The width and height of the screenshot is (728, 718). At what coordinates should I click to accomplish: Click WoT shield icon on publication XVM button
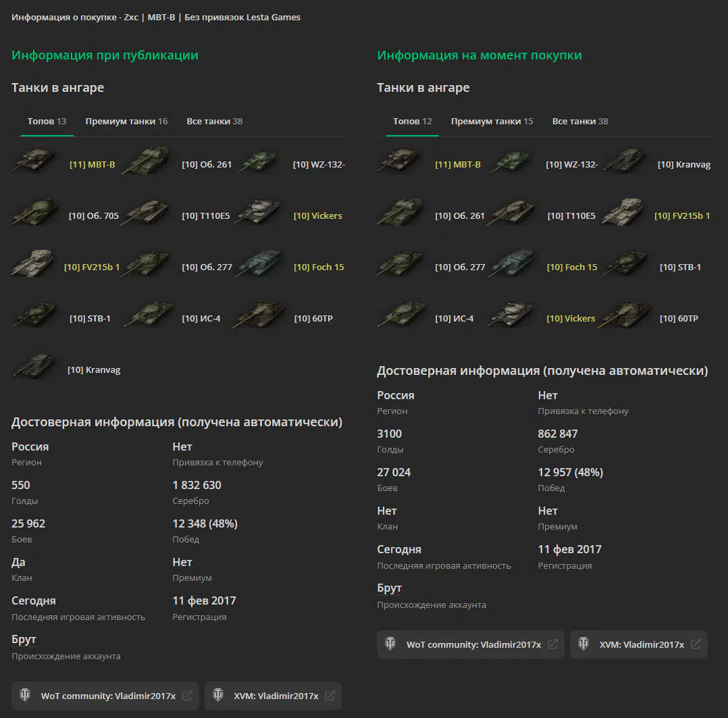point(218,695)
